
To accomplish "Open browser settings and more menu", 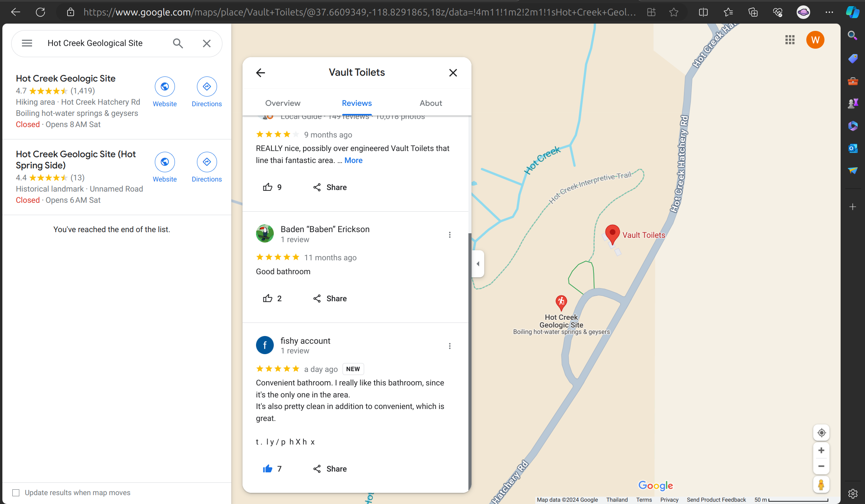I will point(829,12).
